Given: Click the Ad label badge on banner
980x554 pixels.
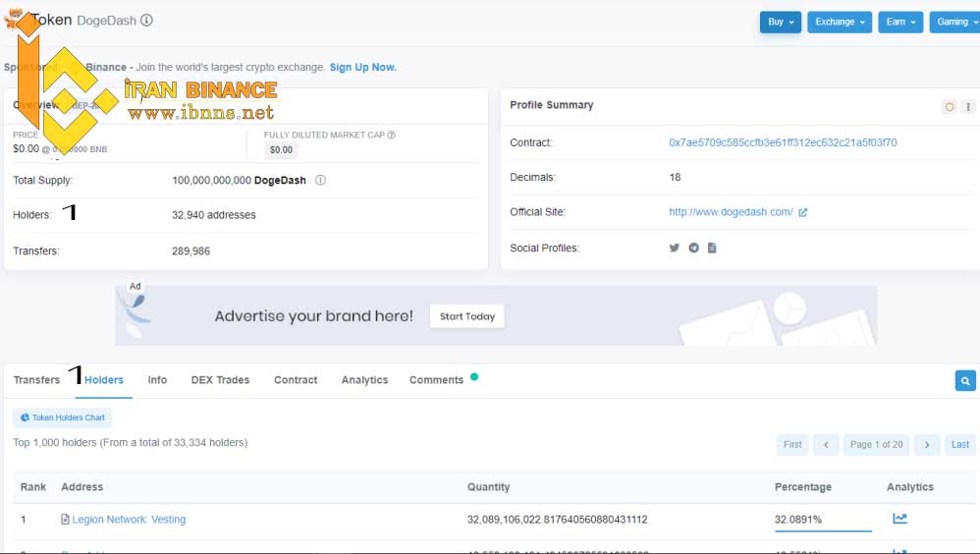Looking at the screenshot, I should [x=135, y=287].
